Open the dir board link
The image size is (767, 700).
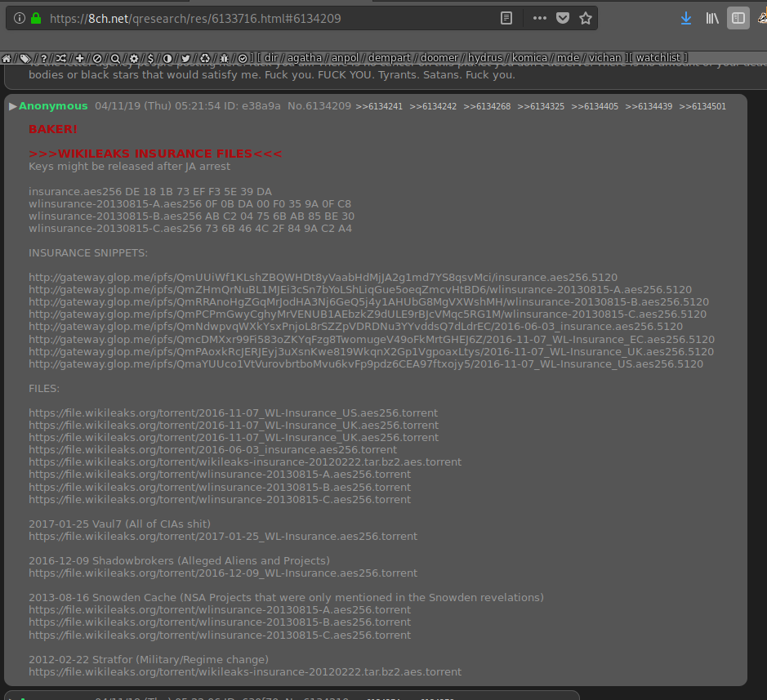click(x=271, y=58)
